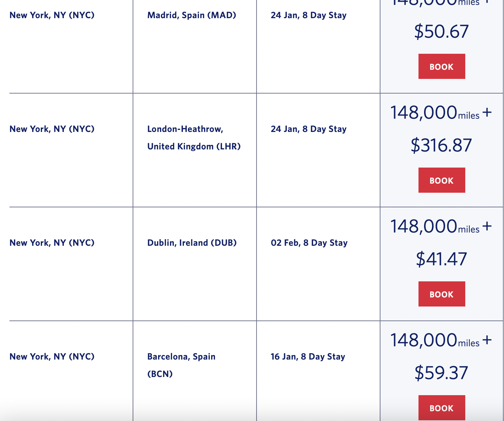This screenshot has height=421, width=504.
Task: Click 148,000 miles in the Barcelona row
Action: coord(435,340)
